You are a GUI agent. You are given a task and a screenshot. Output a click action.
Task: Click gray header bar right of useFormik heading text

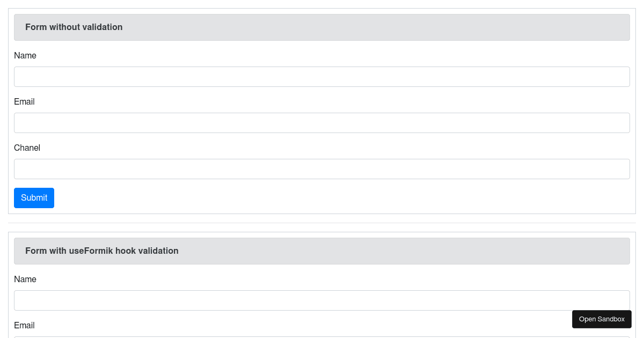tap(402, 251)
